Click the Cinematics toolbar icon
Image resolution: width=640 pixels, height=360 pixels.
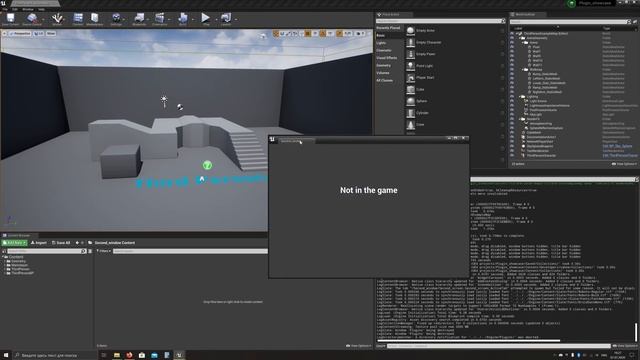pos(160,18)
